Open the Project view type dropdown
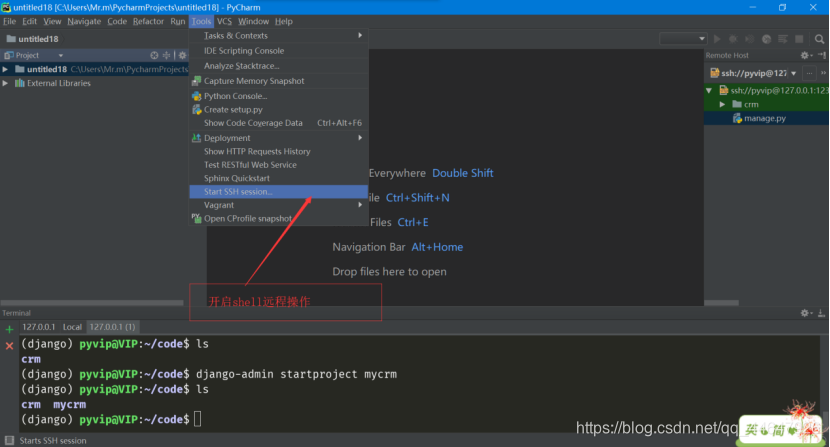Screen dimensions: 830x447 [x=60, y=55]
